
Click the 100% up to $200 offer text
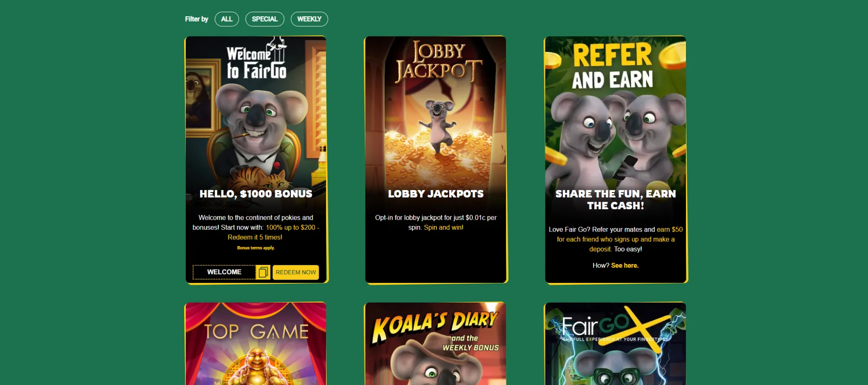point(290,227)
